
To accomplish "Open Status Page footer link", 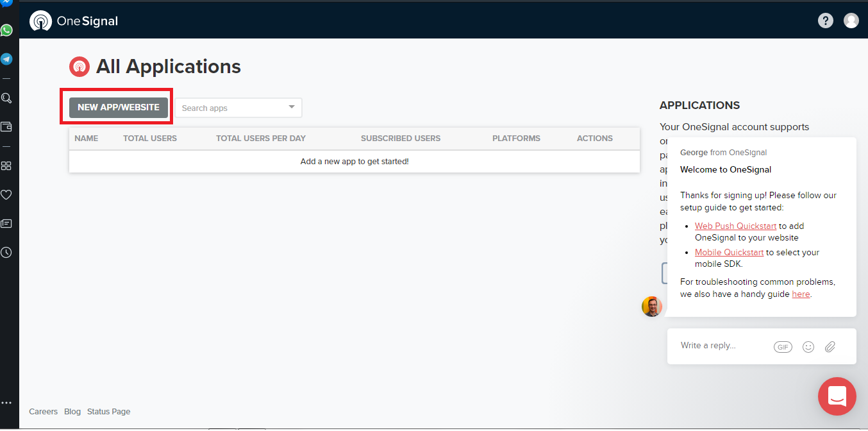I will pos(109,411).
